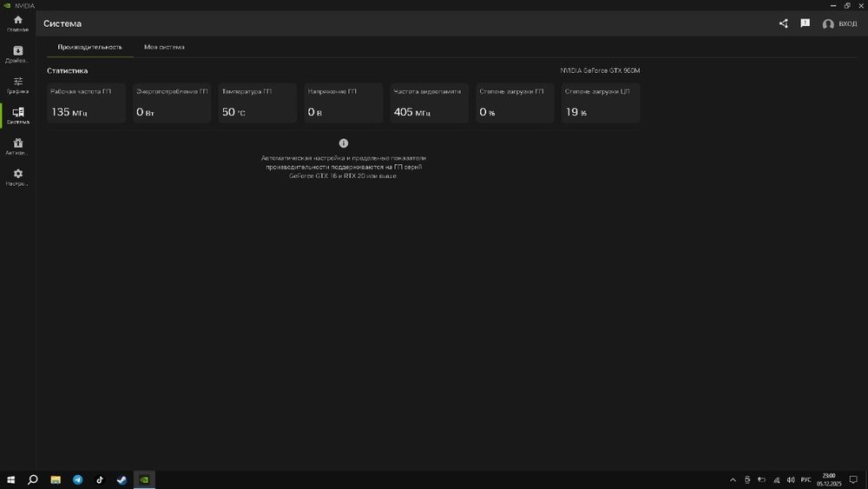The width and height of the screenshot is (868, 489).
Task: Open Steam from the taskbar
Action: [122, 479]
